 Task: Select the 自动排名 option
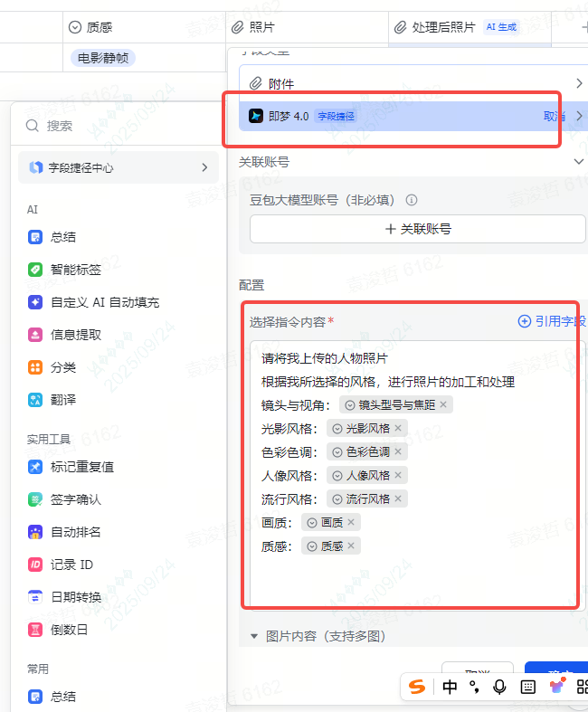[65, 532]
